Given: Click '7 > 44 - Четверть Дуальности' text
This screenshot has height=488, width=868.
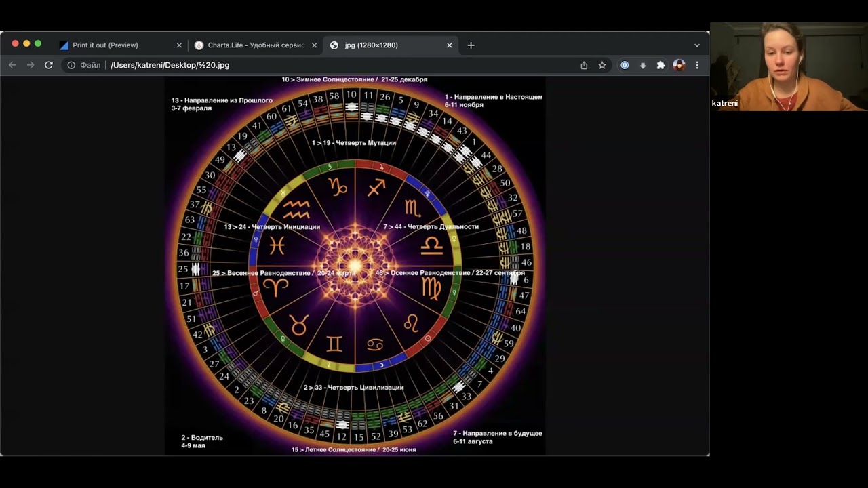Looking at the screenshot, I should point(431,226).
